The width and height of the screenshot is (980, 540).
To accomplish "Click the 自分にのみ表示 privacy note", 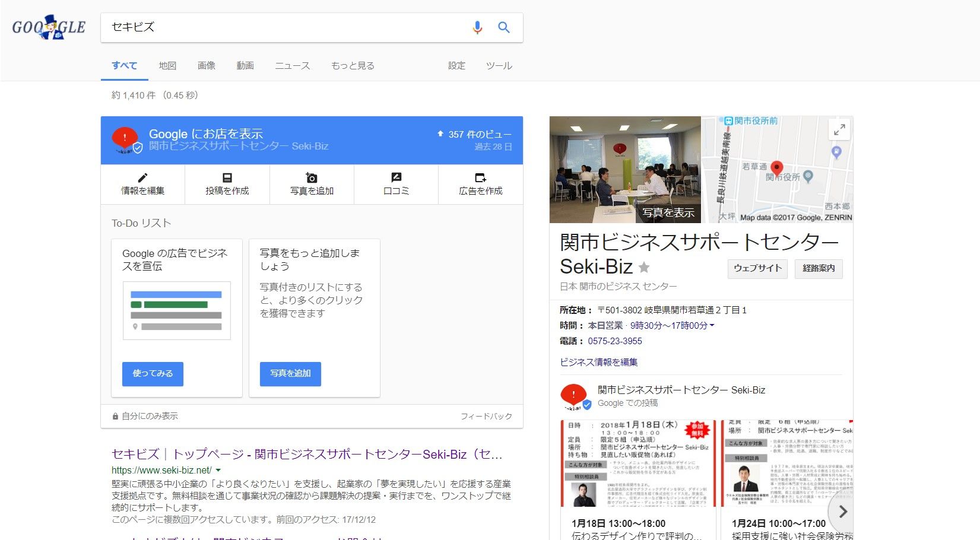I will 145,417.
